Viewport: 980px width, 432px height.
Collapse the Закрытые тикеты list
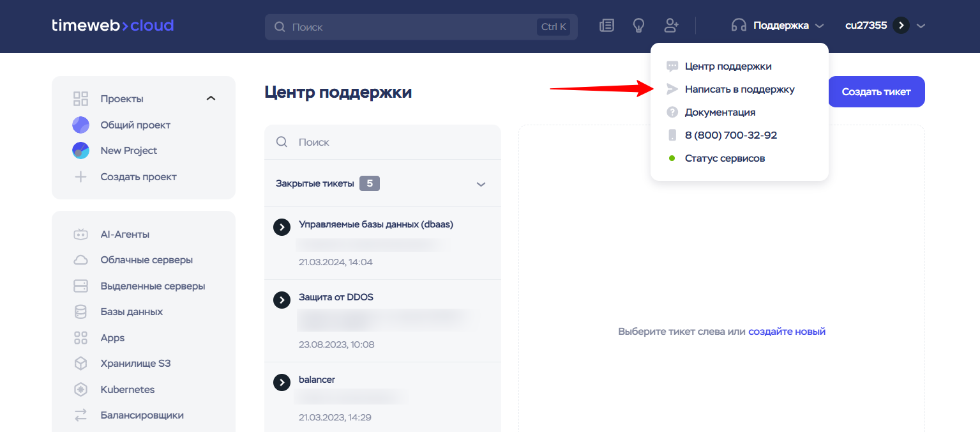pyautogui.click(x=481, y=184)
